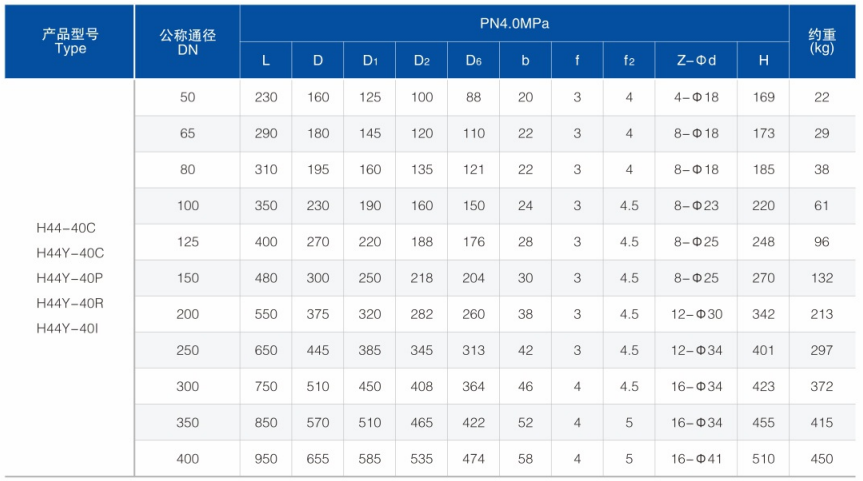Click model name H44Y-40I
The image size is (863, 481).
click(67, 329)
